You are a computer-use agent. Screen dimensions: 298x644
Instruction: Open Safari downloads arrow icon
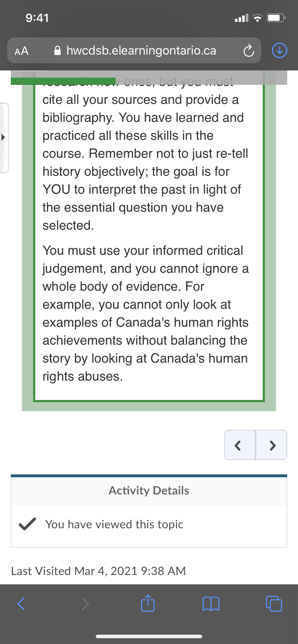pos(280,51)
